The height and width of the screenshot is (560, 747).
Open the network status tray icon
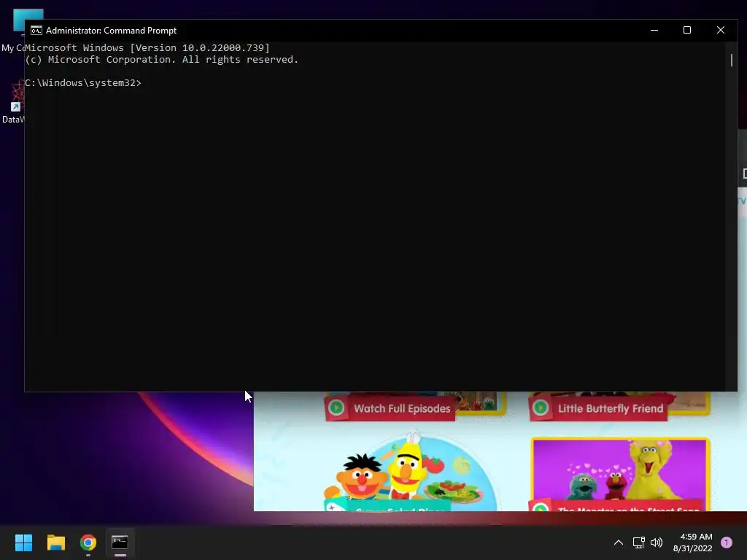[x=638, y=542]
